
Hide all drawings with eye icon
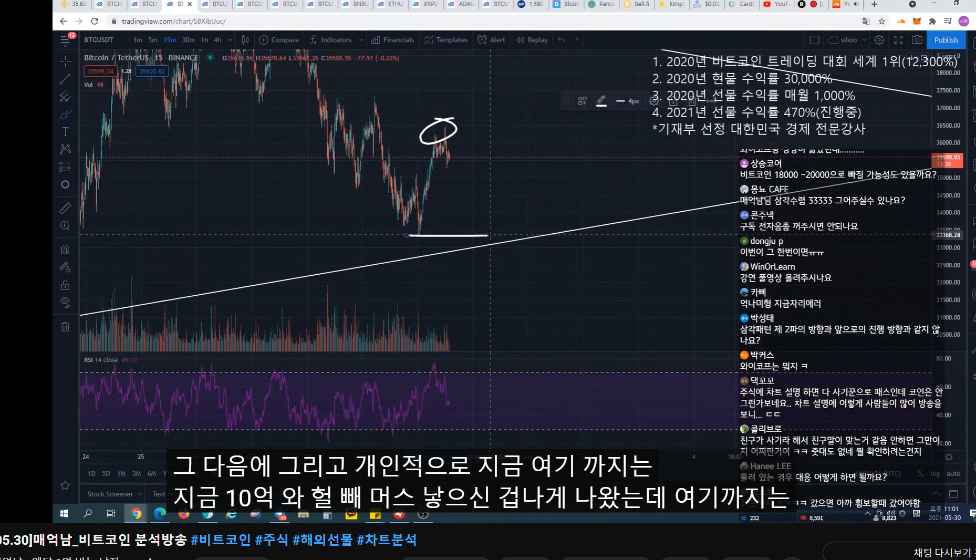(65, 302)
